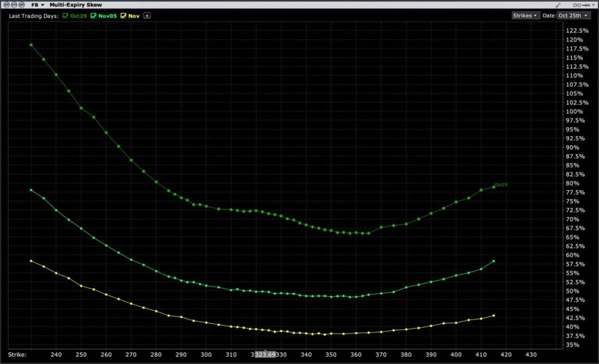Open the configure wrench icon in title bar
Screen dimensions: 599x364
click(x=558, y=5)
